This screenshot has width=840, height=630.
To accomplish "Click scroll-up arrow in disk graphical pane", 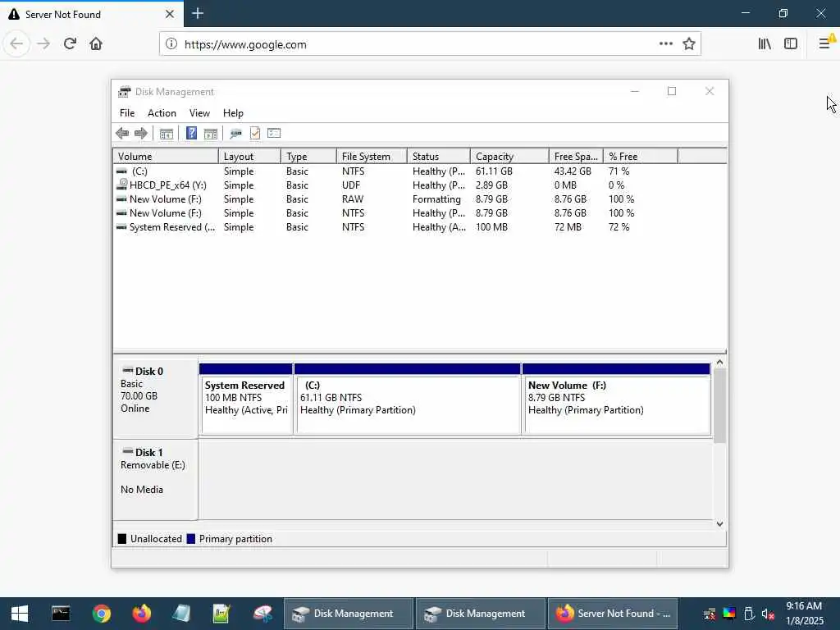I will coord(719,363).
